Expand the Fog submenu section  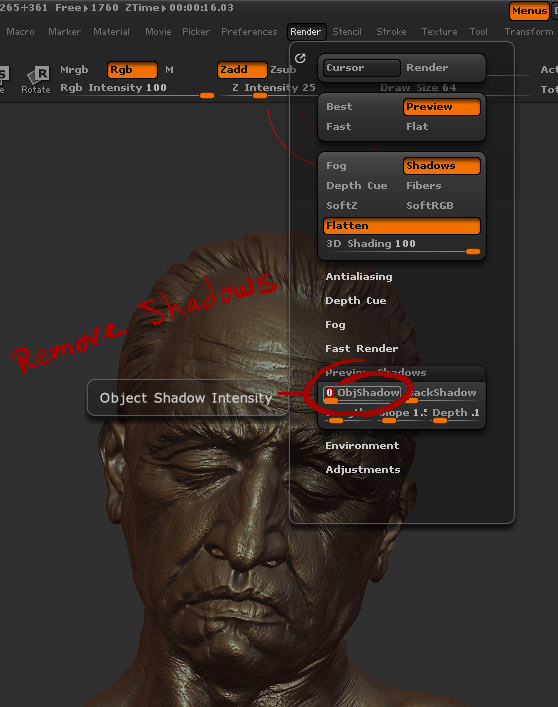point(335,325)
